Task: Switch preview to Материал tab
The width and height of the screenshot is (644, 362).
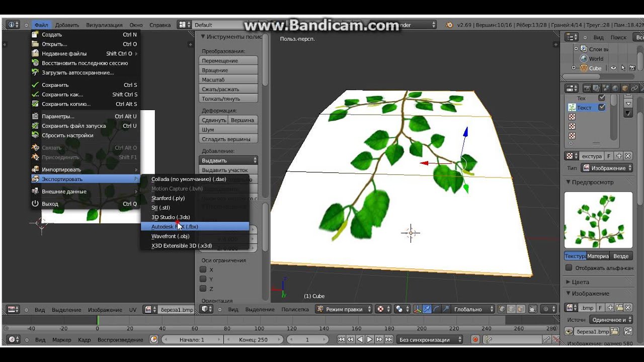Action: pyautogui.click(x=598, y=256)
